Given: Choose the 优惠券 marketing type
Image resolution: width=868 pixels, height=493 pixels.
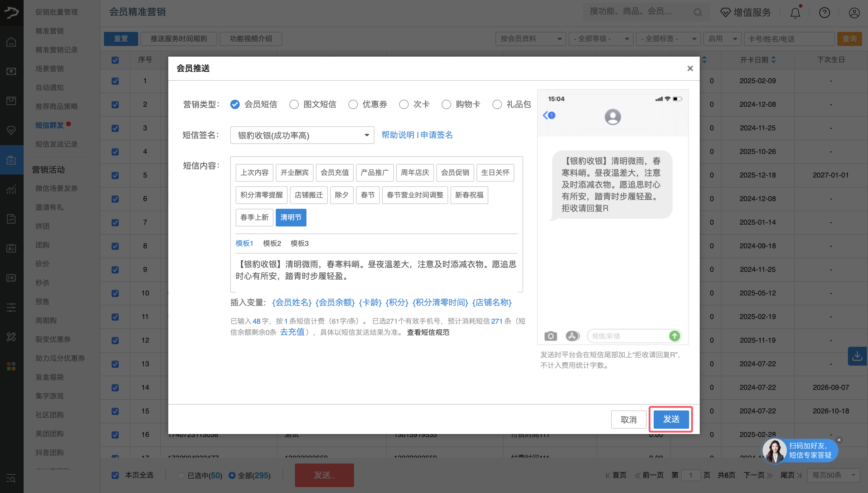Looking at the screenshot, I should [353, 104].
